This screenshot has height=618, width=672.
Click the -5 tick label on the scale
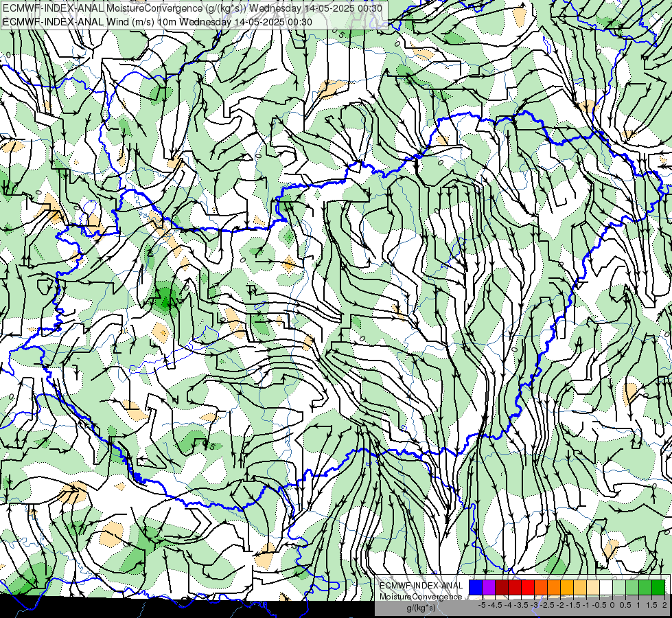point(482,605)
